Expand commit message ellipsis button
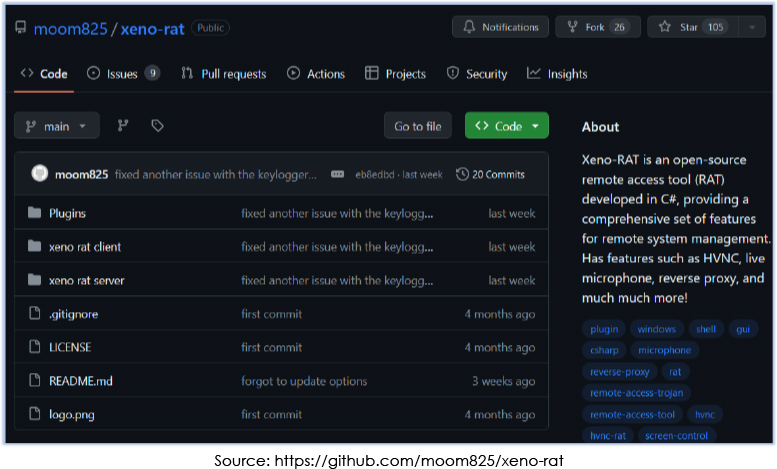 tap(337, 174)
